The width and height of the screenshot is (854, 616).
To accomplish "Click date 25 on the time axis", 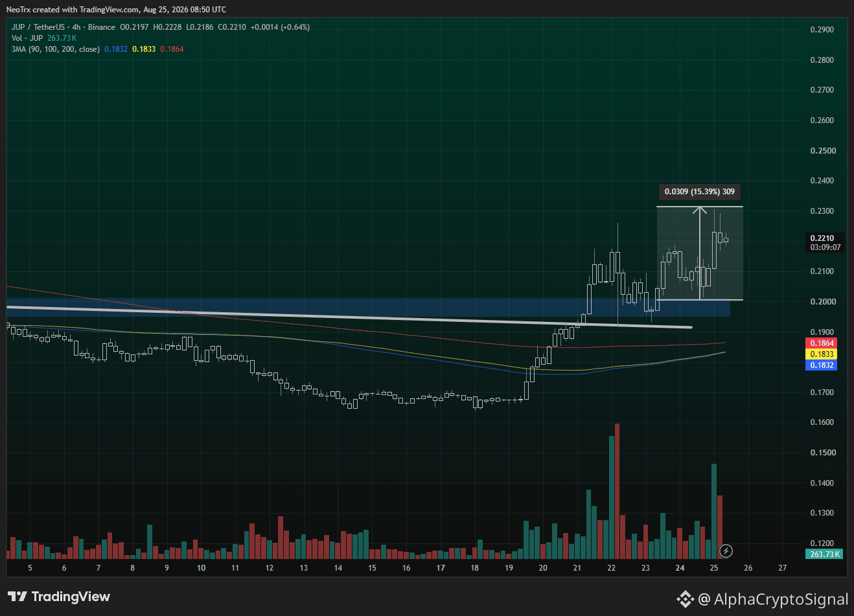I will [714, 568].
